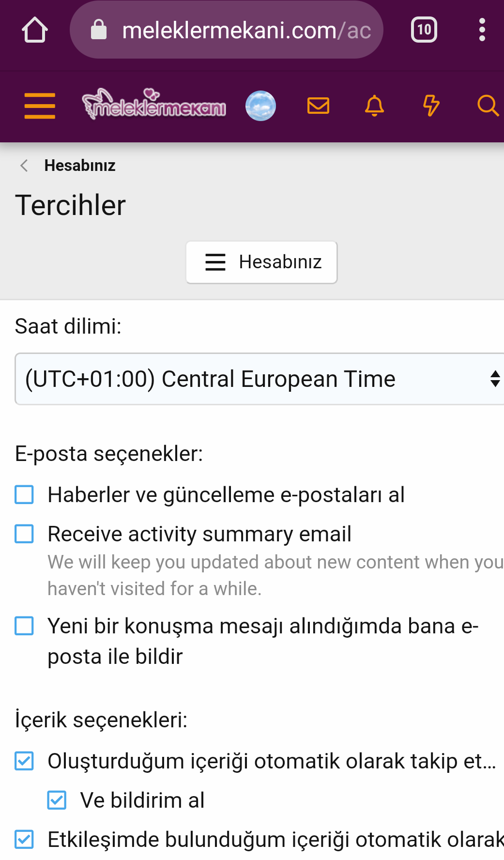This screenshot has height=860, width=504.
Task: Enable e-mail notification for new konuşma mesajı
Action: click(x=24, y=626)
